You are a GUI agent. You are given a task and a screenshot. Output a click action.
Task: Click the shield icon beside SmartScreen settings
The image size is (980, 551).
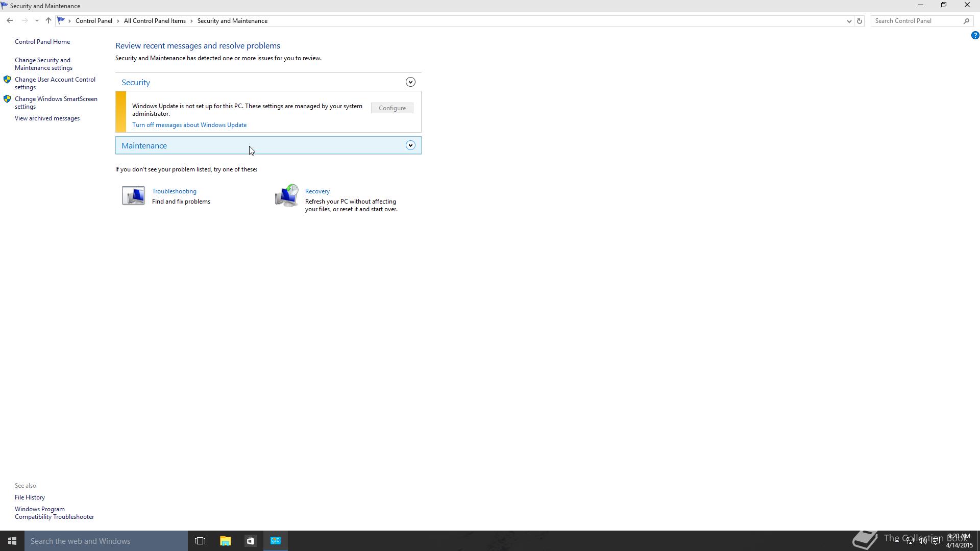click(x=7, y=99)
